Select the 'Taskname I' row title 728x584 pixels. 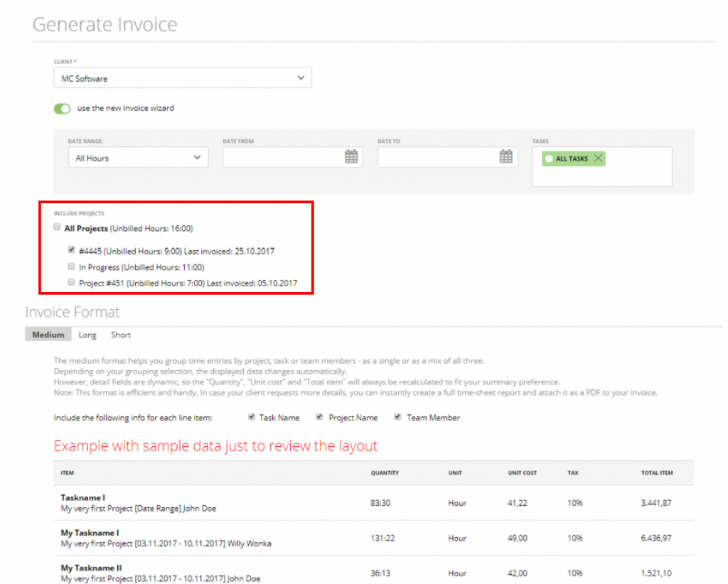pyautogui.click(x=83, y=497)
